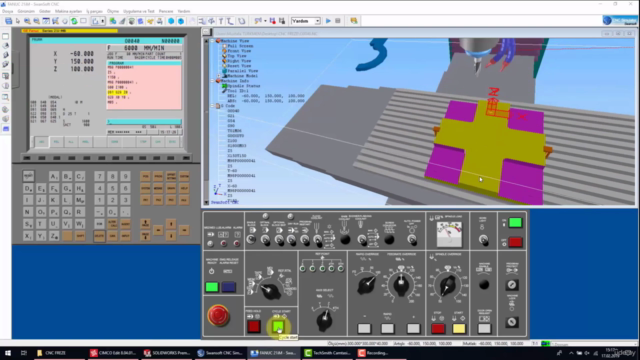Screen dimensions: 640x360
Task: Turn the Single Block switch knob
Action: click(x=251, y=240)
